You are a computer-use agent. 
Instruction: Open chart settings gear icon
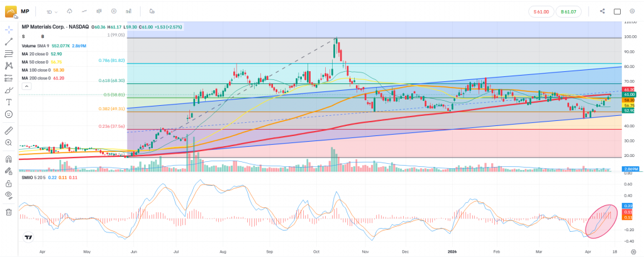(632, 11)
